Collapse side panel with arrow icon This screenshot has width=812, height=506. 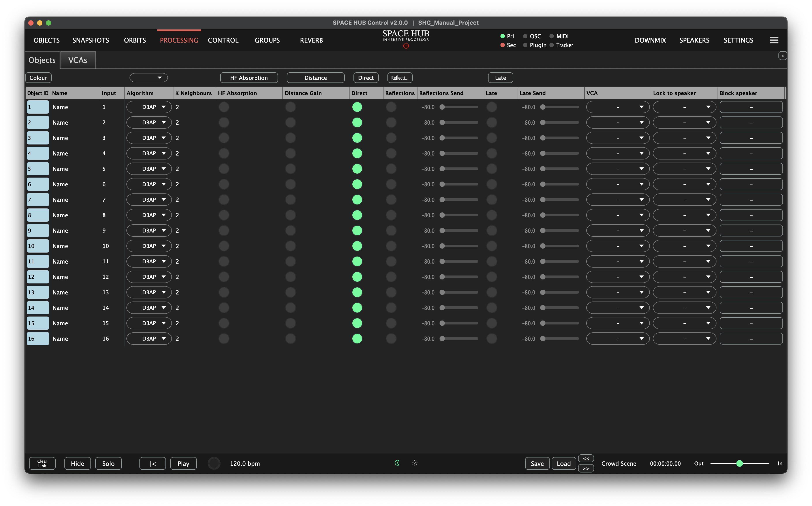pos(783,56)
